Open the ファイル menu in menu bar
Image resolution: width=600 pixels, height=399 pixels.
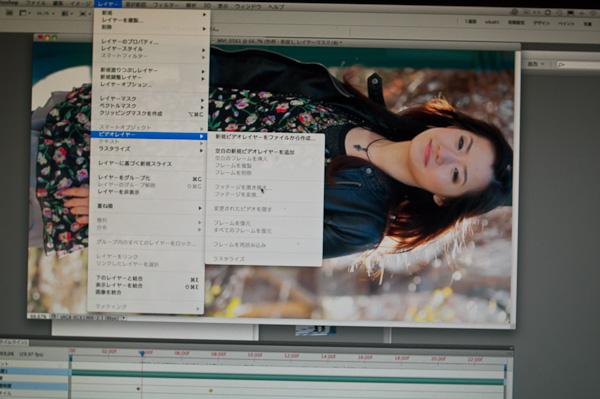[x=35, y=3]
